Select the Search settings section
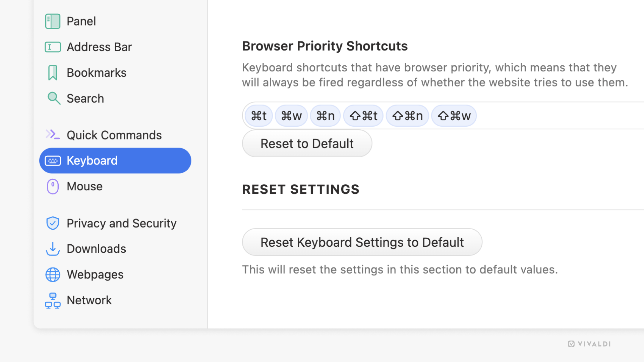The image size is (644, 362). tap(85, 98)
